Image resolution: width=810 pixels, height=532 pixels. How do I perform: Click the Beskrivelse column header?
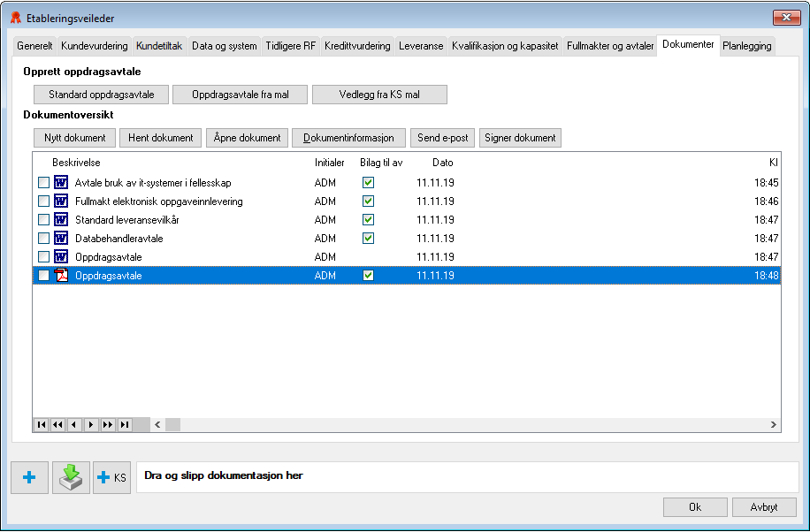click(76, 163)
